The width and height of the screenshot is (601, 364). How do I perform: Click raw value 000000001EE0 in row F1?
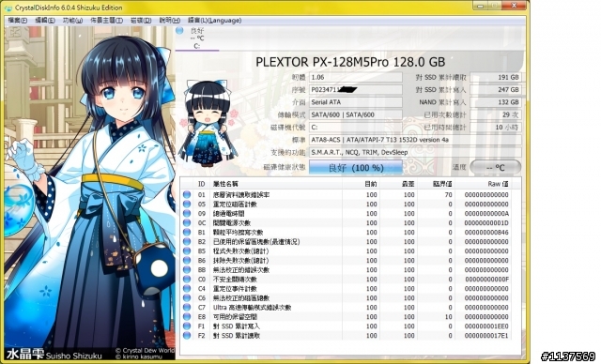[x=486, y=326]
